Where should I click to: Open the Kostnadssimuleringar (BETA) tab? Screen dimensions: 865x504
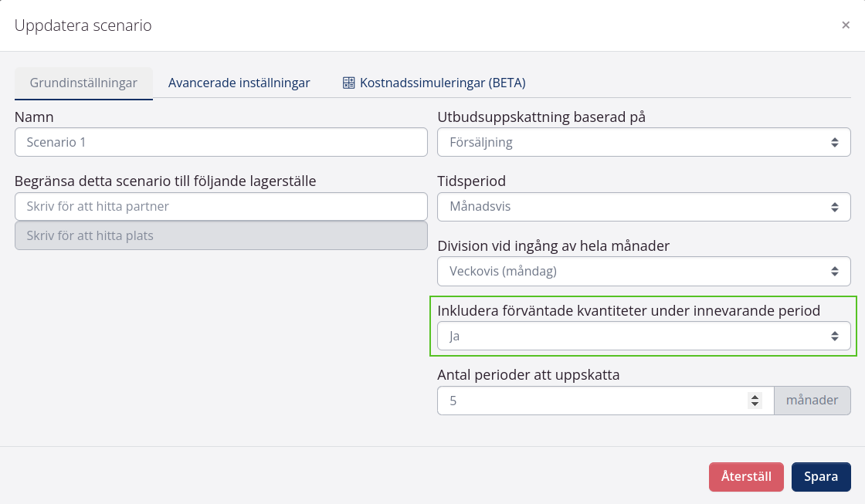(442, 82)
